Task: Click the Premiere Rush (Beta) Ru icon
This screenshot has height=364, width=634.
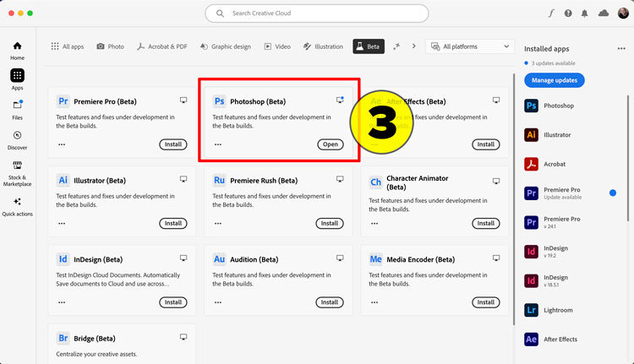Action: (x=219, y=180)
